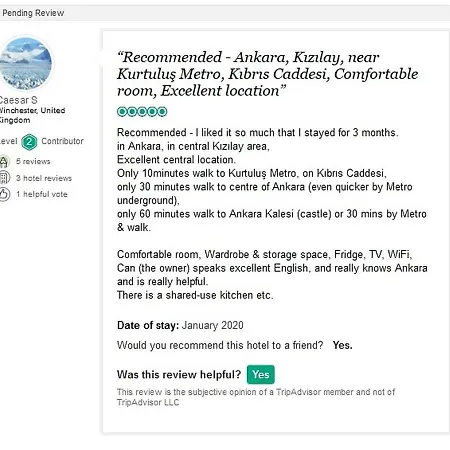This screenshot has height=450, width=450.
Task: Open the 3 hotel reviews link
Action: (44, 178)
